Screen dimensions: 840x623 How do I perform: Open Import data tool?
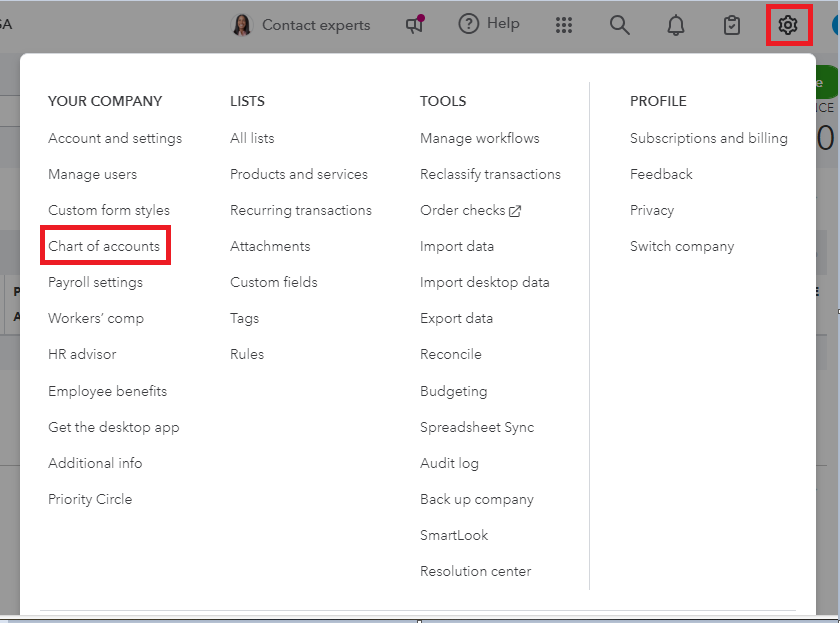pos(457,246)
